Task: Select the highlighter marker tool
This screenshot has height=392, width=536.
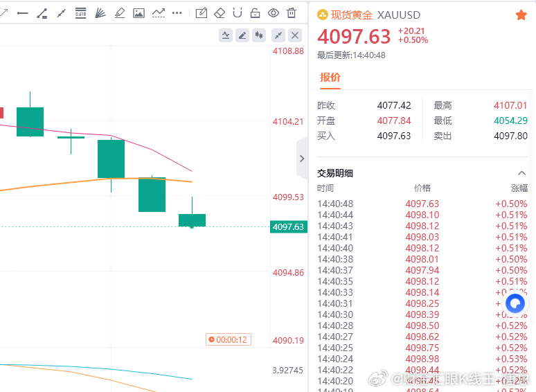Action: (120, 13)
